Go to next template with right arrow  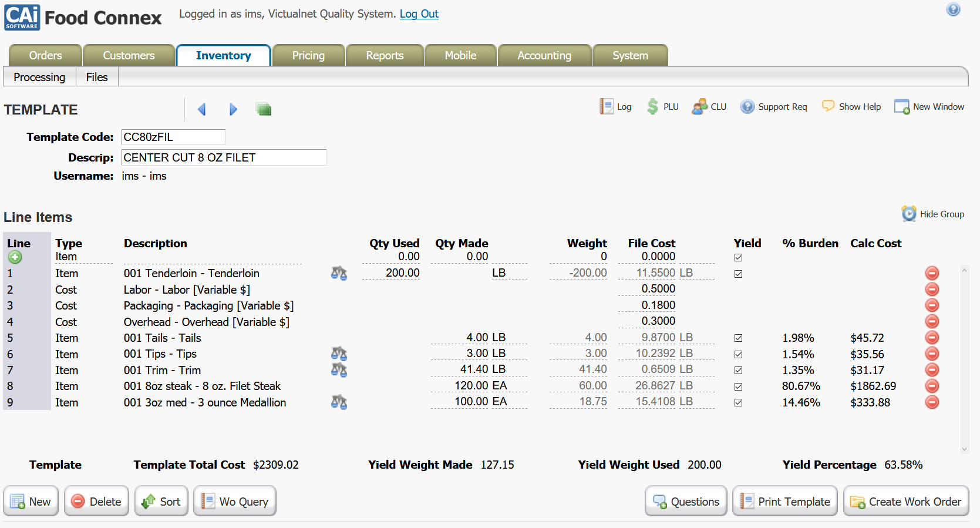pos(233,109)
